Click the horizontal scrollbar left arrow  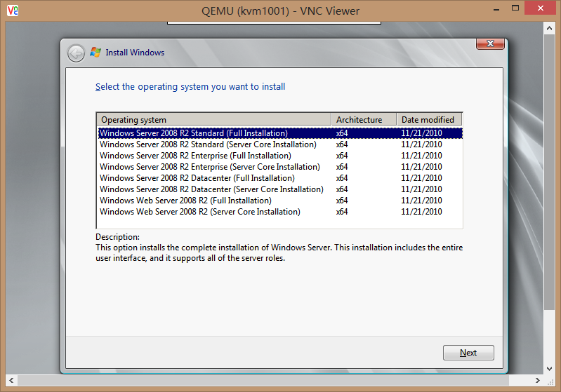(11, 380)
